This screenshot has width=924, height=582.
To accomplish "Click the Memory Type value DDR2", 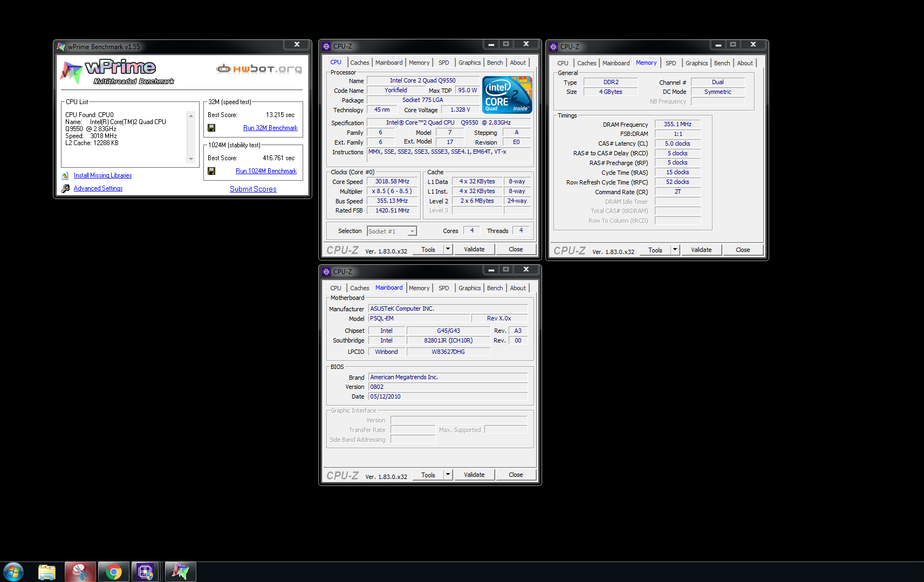I will click(x=611, y=82).
